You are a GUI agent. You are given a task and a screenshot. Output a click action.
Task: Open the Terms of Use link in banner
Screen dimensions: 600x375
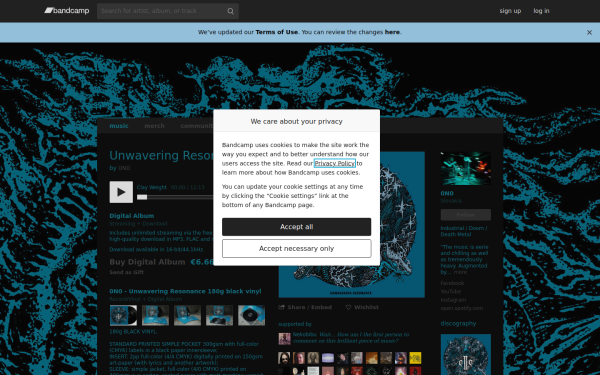coord(276,32)
